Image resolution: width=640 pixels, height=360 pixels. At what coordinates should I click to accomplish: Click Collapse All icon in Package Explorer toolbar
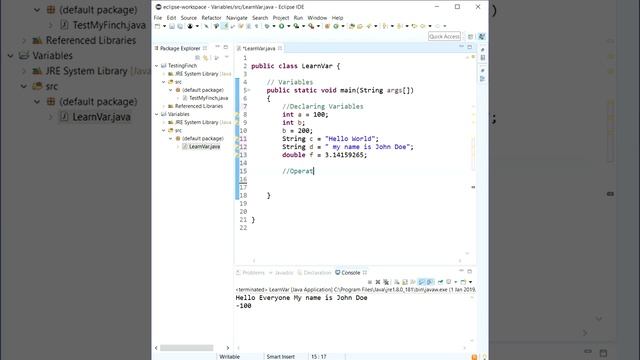197,58
